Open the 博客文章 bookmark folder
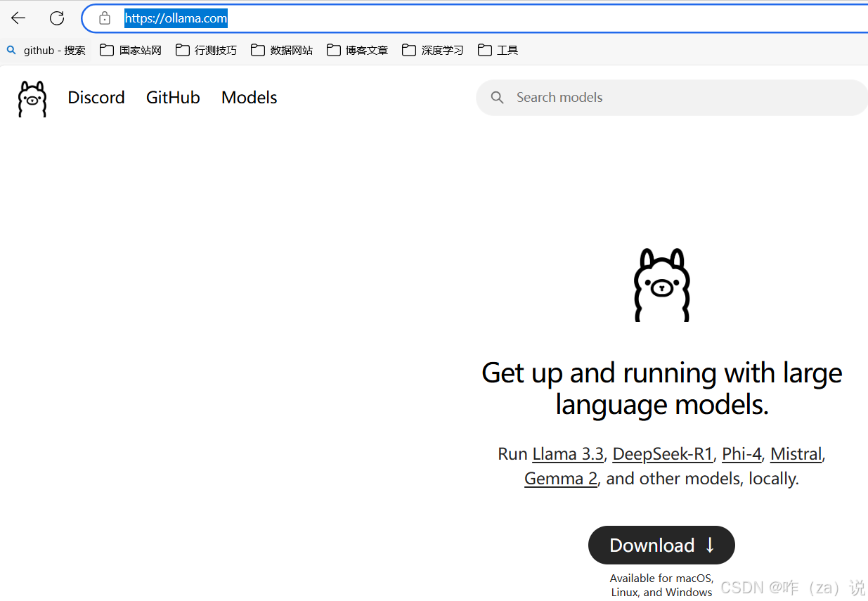Screen dimensions: 868x601 357,50
